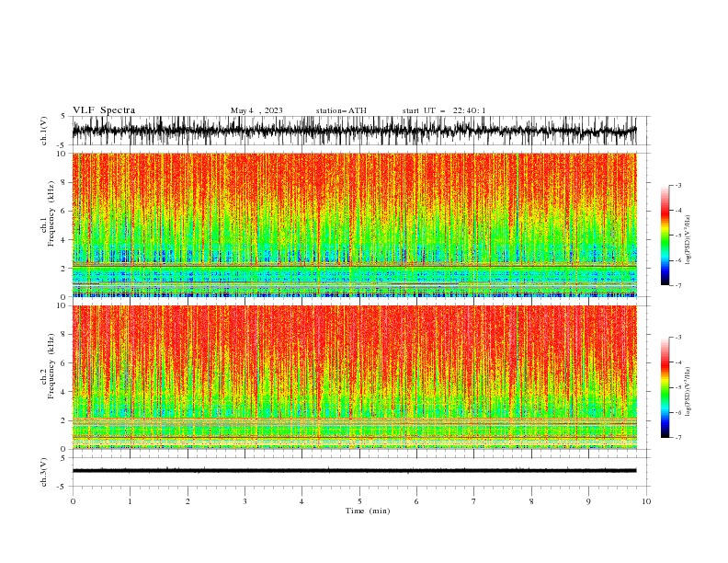Click the "6" frequency tick of ch.2 spectrogram
Image resolution: width=728 pixels, height=563 pixels.
[x=63, y=363]
